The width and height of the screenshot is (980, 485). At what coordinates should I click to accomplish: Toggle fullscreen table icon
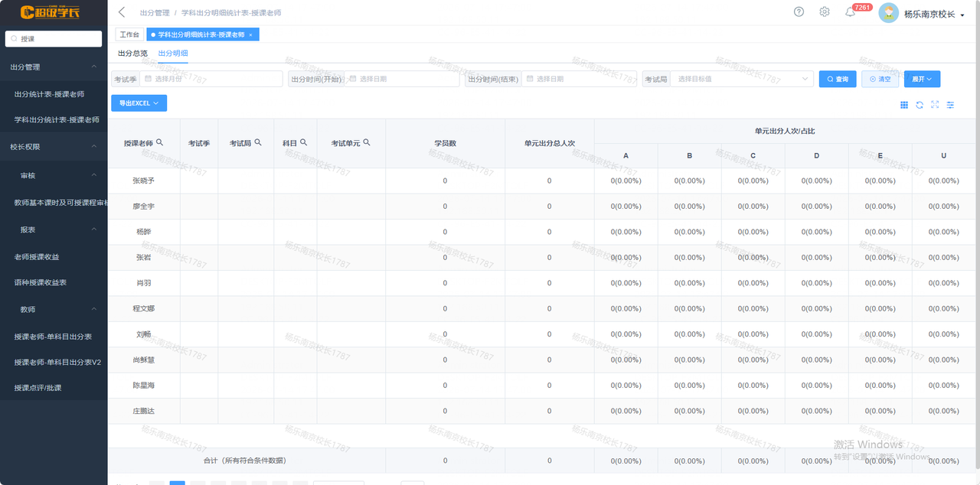pos(935,105)
